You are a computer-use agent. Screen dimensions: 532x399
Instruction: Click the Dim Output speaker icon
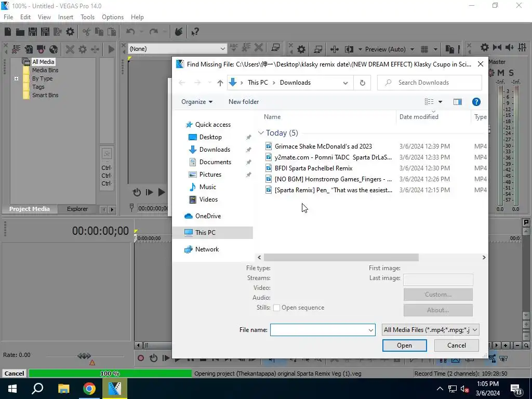click(x=510, y=47)
